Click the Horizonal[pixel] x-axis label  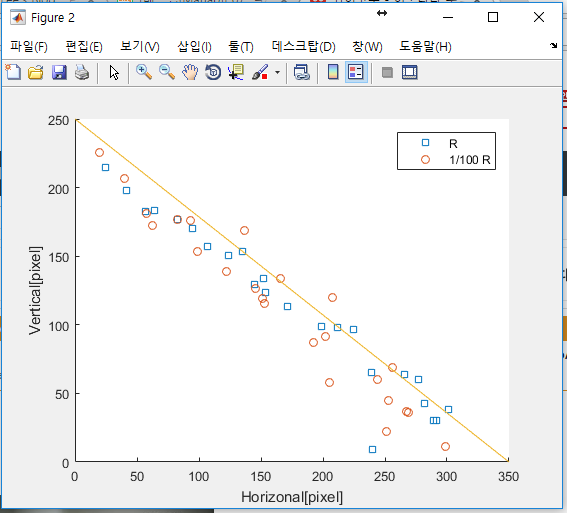pos(292,497)
